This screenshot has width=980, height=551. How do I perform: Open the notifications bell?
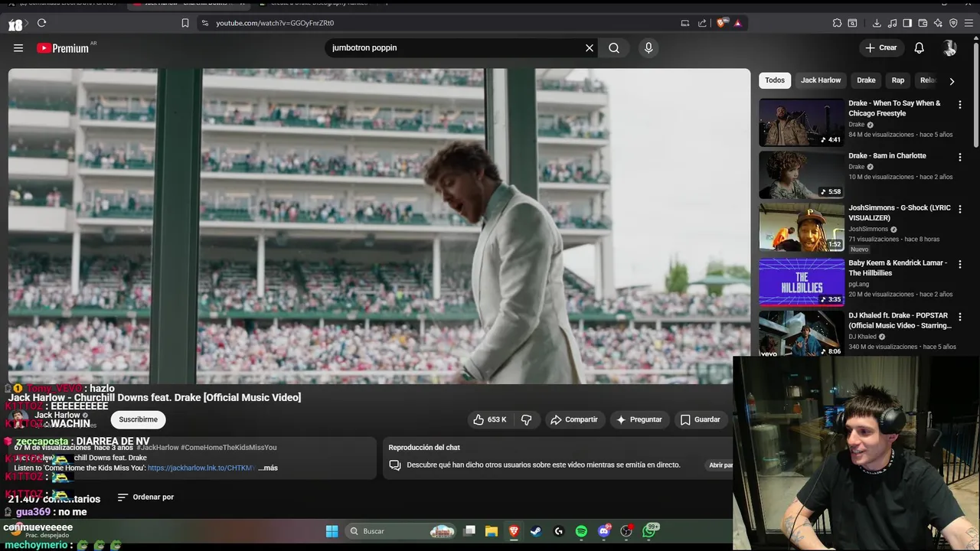click(920, 47)
